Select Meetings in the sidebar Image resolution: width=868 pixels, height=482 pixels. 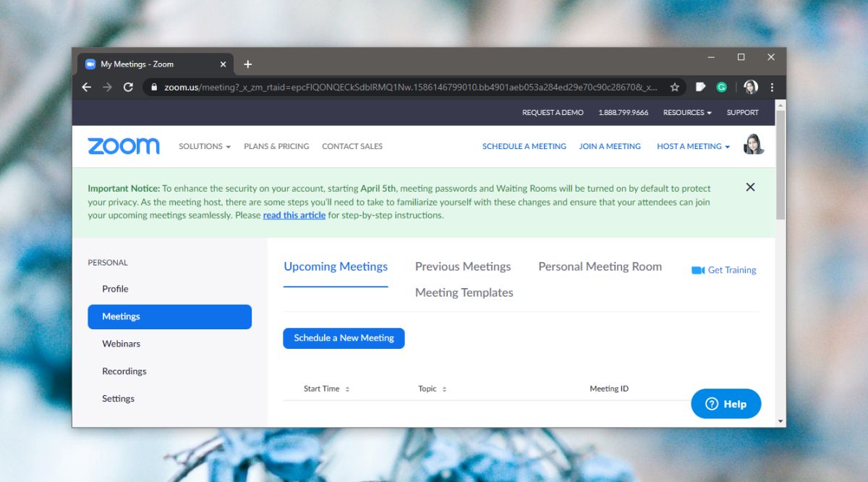pos(170,317)
